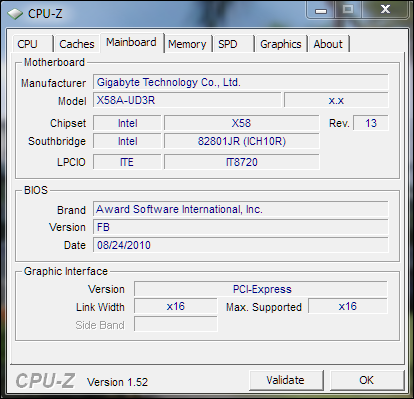Screen dimensions: 414x399
Task: Click the model revision field x.x
Action: [336, 100]
